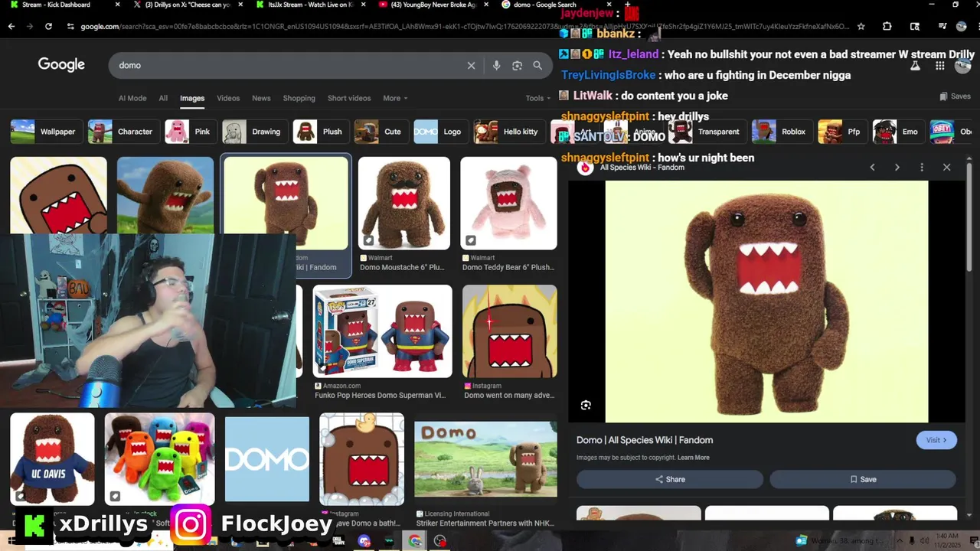Click the magnifier search submit icon
This screenshot has width=980, height=551.
[537, 66]
